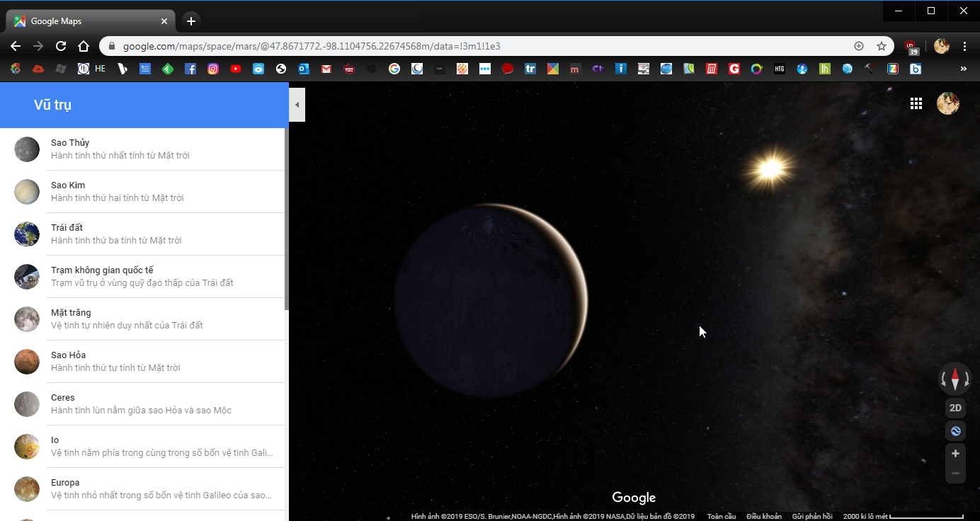Open red speech bubble bookmark
The width and height of the screenshot is (980, 521).
click(x=508, y=69)
